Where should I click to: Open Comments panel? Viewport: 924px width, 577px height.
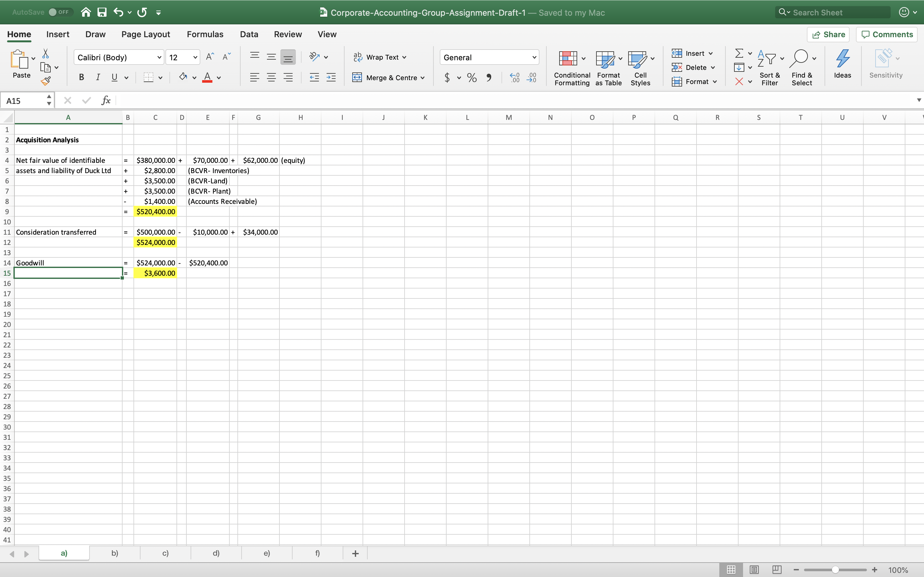coord(886,34)
